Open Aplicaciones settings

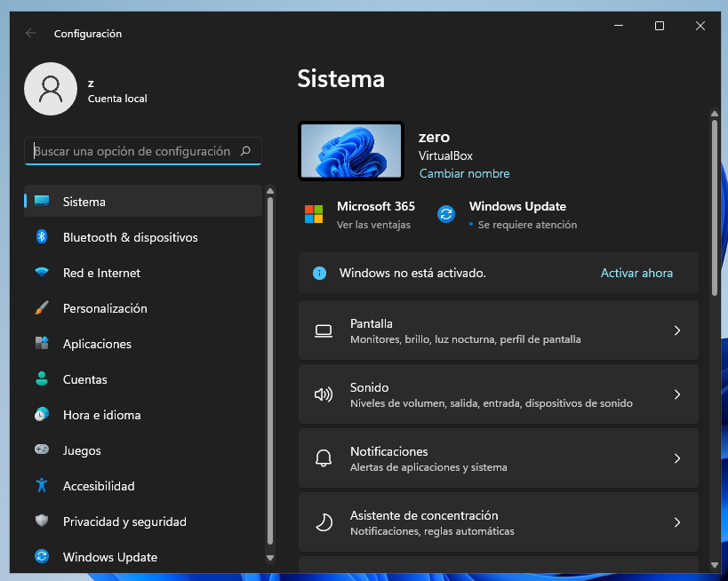[143, 344]
